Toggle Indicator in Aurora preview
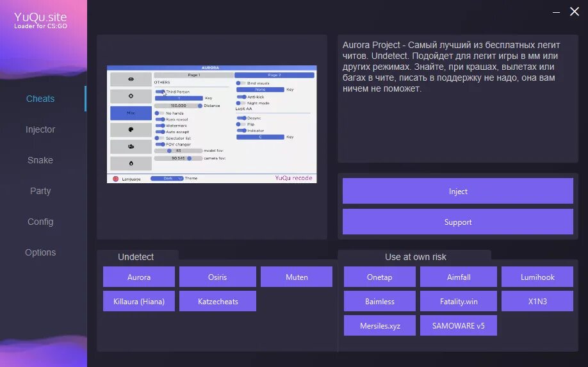The width and height of the screenshot is (588, 367). coord(241,131)
